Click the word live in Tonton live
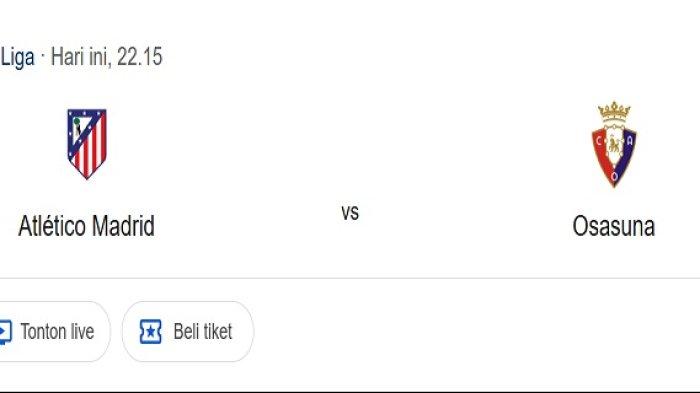Image resolution: width=700 pixels, height=393 pixels. (x=82, y=332)
